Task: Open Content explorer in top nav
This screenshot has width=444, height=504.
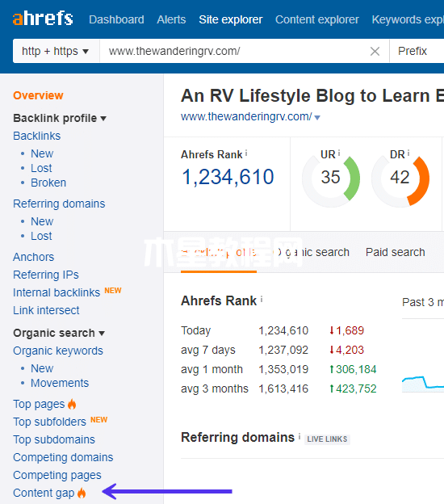Action: click(x=316, y=19)
